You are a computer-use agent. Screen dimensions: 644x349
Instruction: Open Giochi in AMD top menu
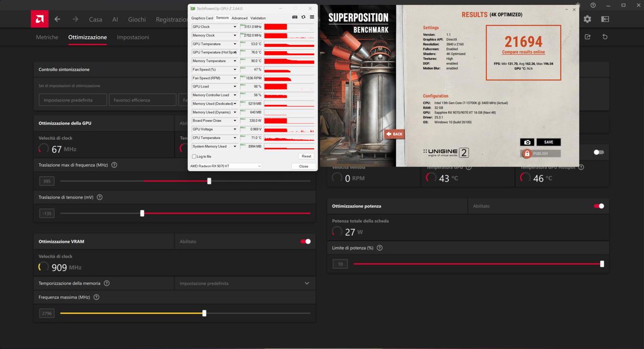pos(137,20)
